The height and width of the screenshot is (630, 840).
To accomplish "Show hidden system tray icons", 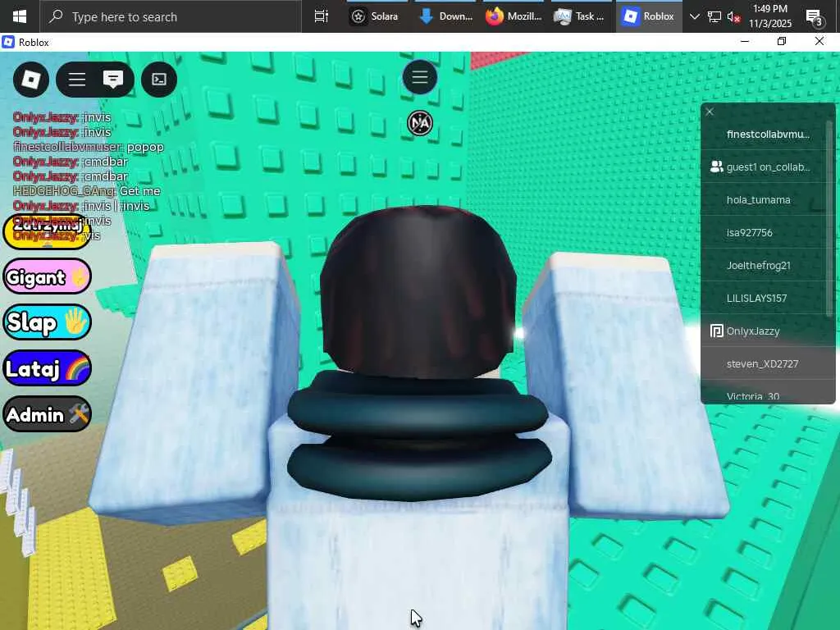I will [x=694, y=16].
